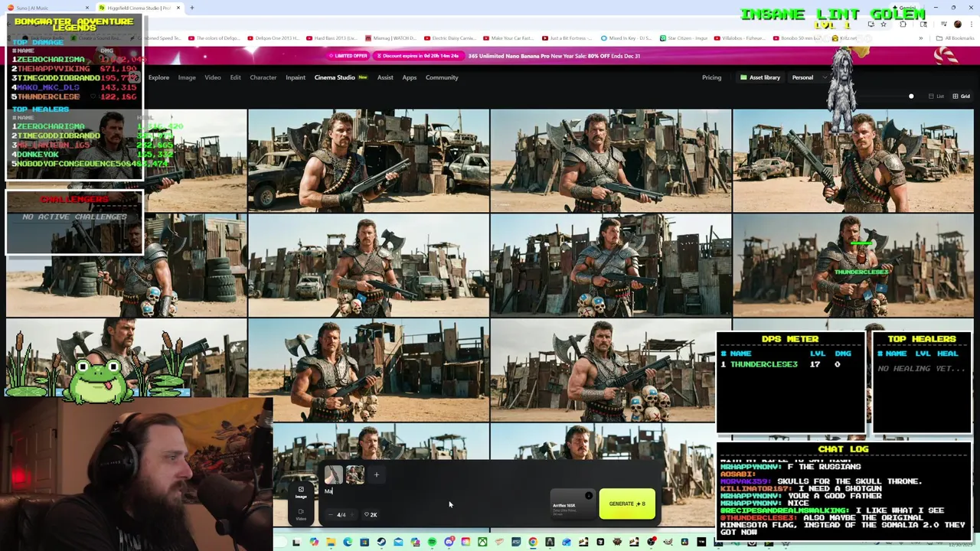
Task: Select the Image mode icon in prompt panel
Action: [x=301, y=492]
